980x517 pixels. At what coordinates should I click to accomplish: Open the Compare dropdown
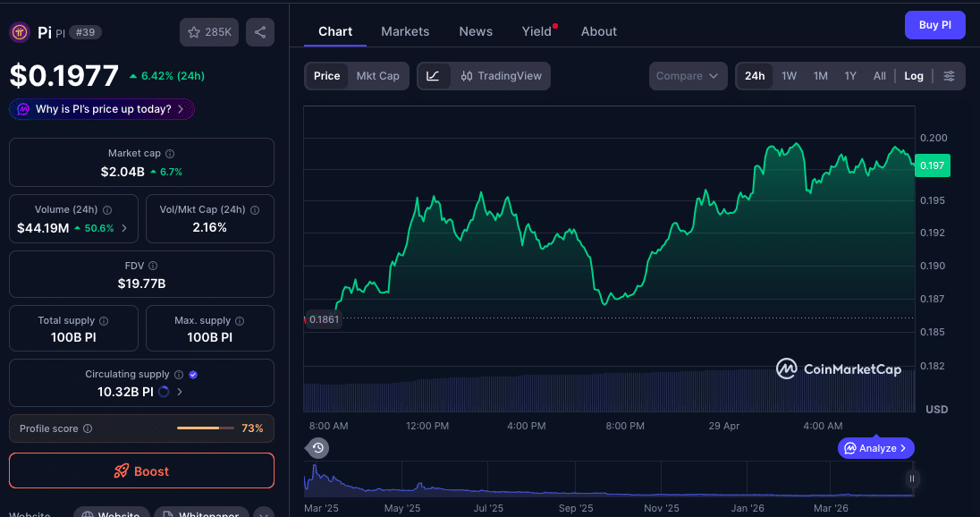pyautogui.click(x=688, y=76)
